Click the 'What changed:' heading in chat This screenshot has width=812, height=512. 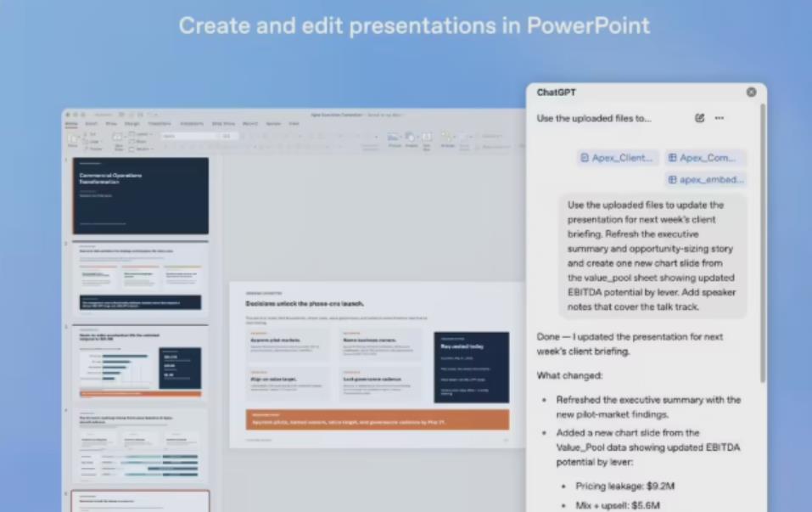569,375
